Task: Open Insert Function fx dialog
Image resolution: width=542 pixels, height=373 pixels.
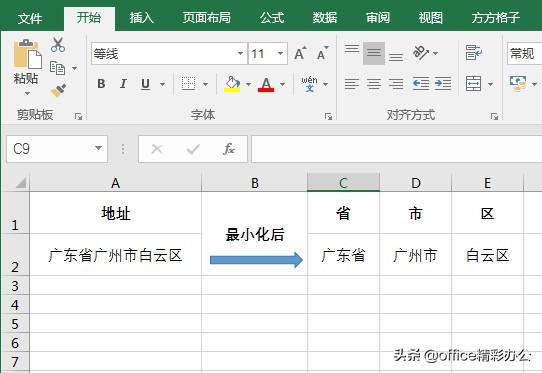Action: coord(229,149)
